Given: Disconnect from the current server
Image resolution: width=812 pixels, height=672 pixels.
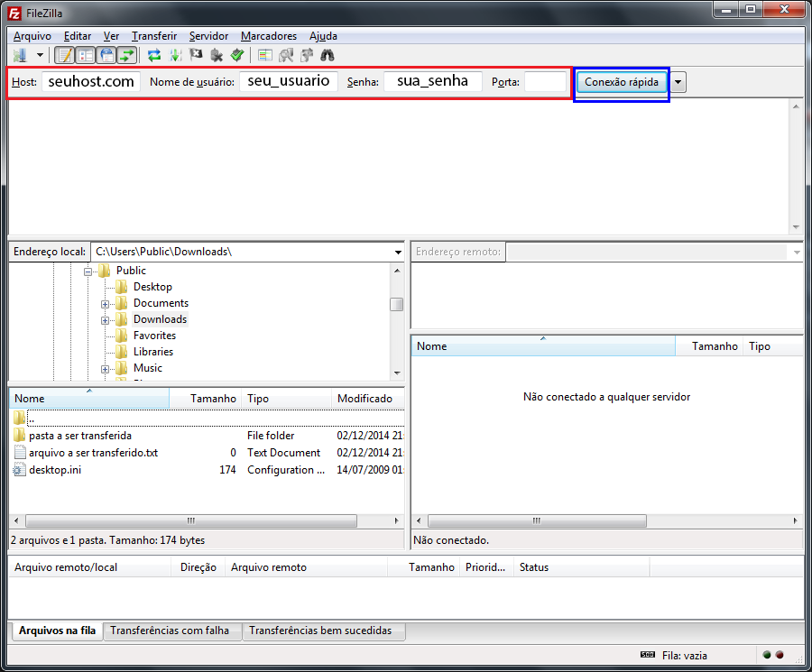Looking at the screenshot, I should 217,55.
